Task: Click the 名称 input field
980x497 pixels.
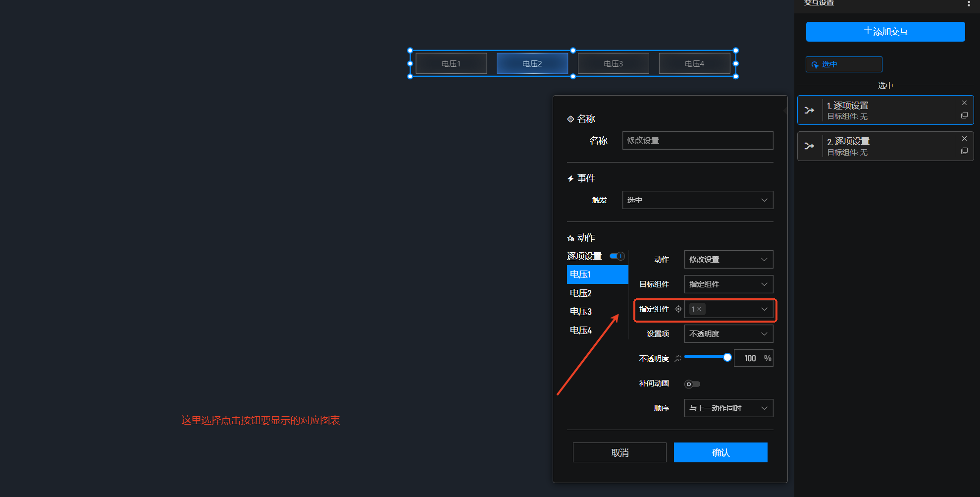Action: [697, 141]
